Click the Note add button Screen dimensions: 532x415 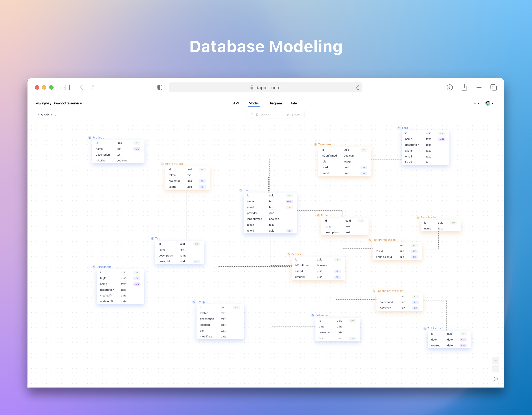click(x=291, y=115)
